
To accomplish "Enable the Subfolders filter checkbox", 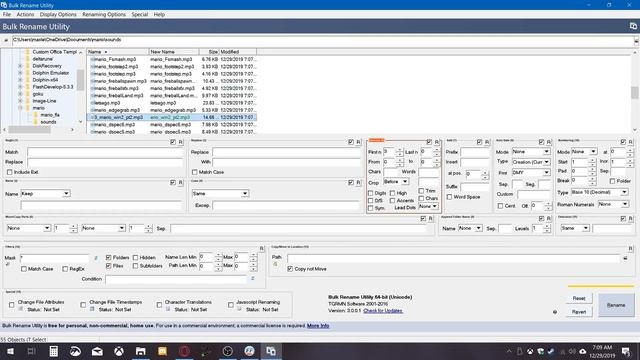I will [136, 266].
